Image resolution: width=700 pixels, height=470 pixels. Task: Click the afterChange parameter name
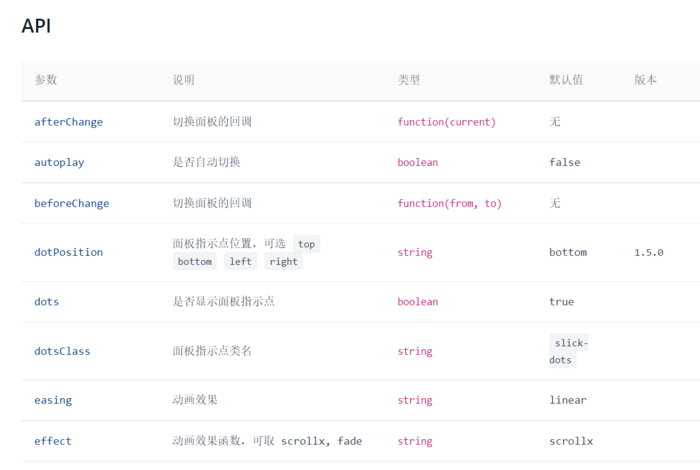(69, 122)
